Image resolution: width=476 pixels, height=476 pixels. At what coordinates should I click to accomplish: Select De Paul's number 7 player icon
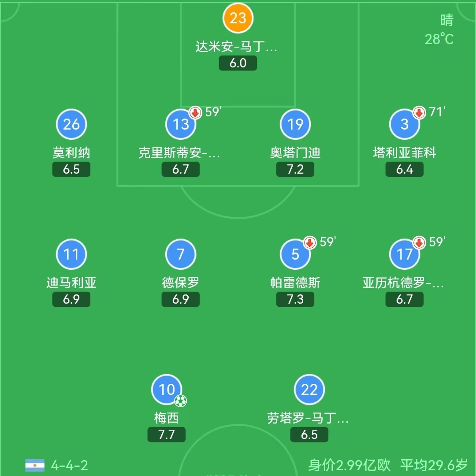pyautogui.click(x=181, y=254)
